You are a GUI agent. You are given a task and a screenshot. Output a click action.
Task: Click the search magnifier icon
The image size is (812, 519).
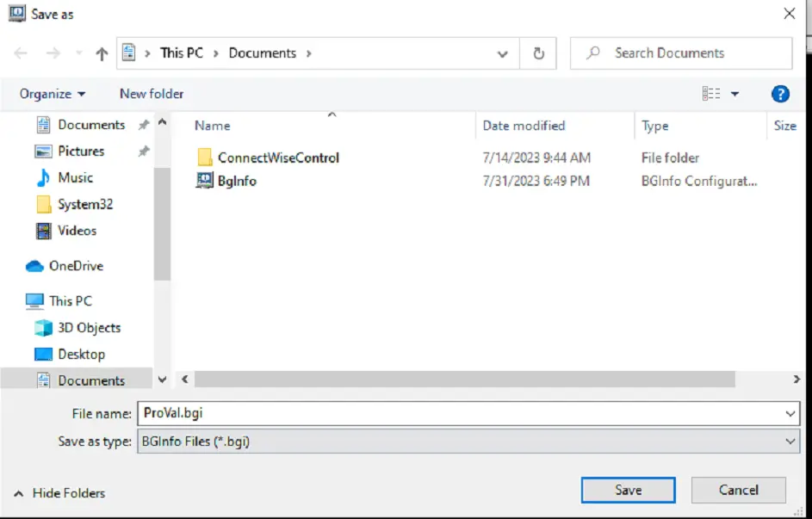point(593,53)
